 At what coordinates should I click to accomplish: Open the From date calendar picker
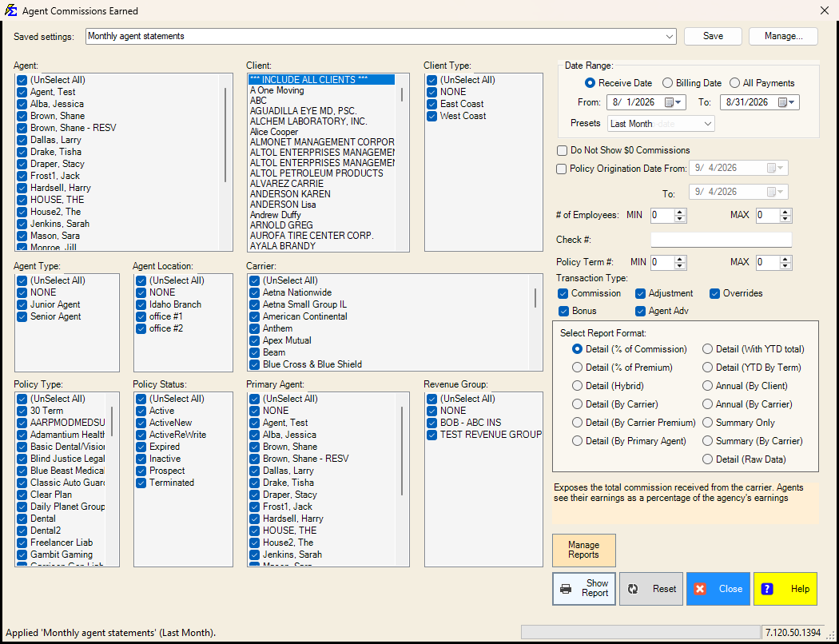673,102
